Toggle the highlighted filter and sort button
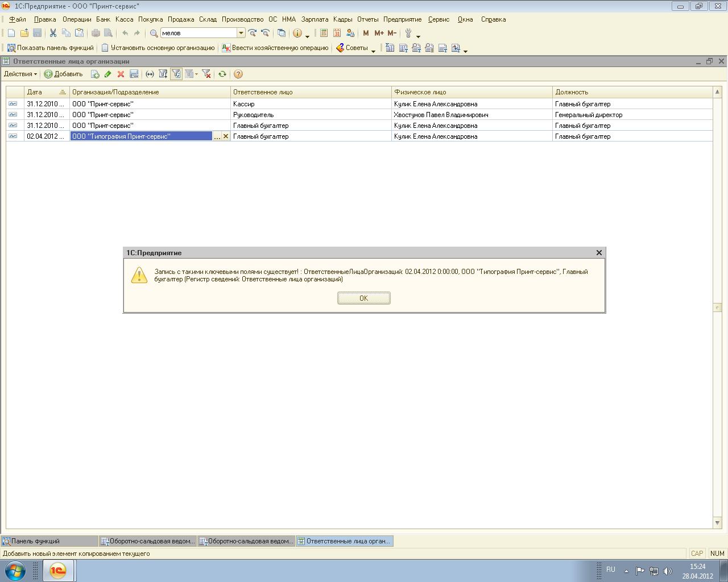 point(176,74)
